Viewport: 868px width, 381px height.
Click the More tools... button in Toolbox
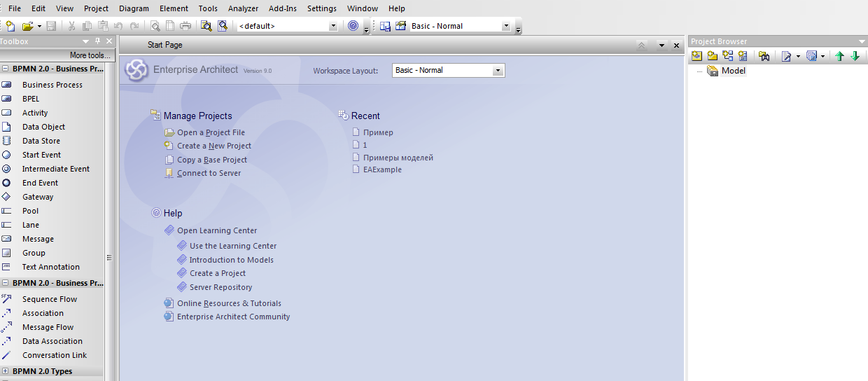click(90, 55)
